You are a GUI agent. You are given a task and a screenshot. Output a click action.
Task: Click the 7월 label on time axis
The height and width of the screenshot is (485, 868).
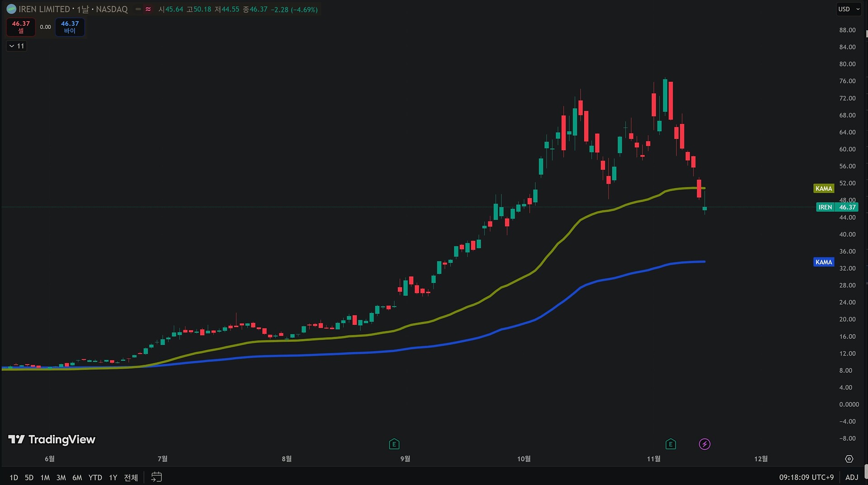click(163, 459)
